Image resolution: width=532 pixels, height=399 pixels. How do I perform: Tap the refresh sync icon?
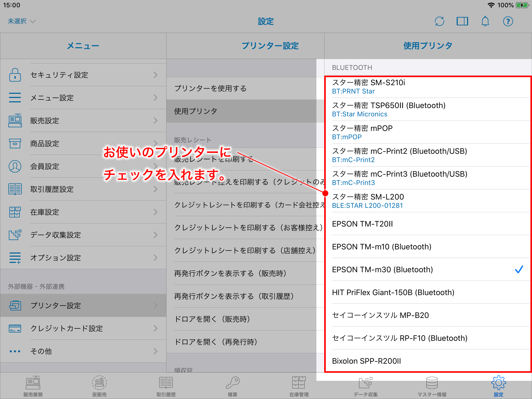[440, 21]
